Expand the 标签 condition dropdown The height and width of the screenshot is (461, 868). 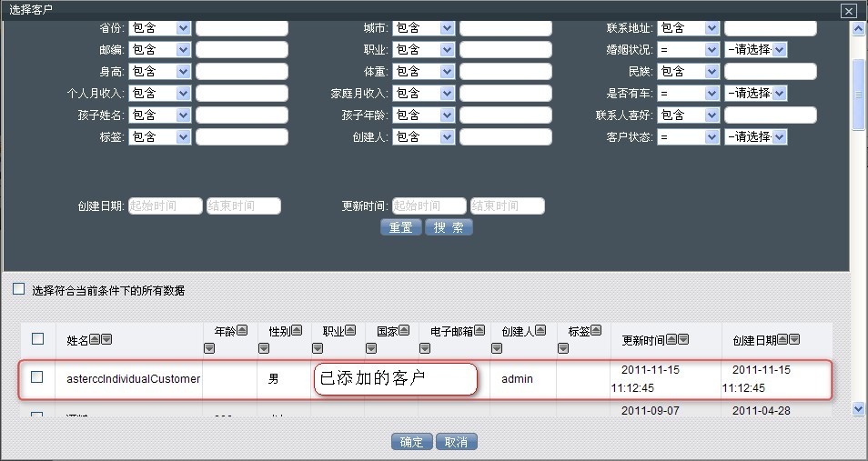click(183, 137)
